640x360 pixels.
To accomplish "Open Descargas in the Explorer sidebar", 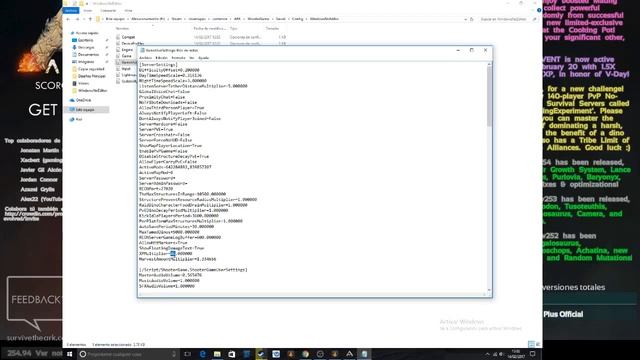I will pos(86,47).
